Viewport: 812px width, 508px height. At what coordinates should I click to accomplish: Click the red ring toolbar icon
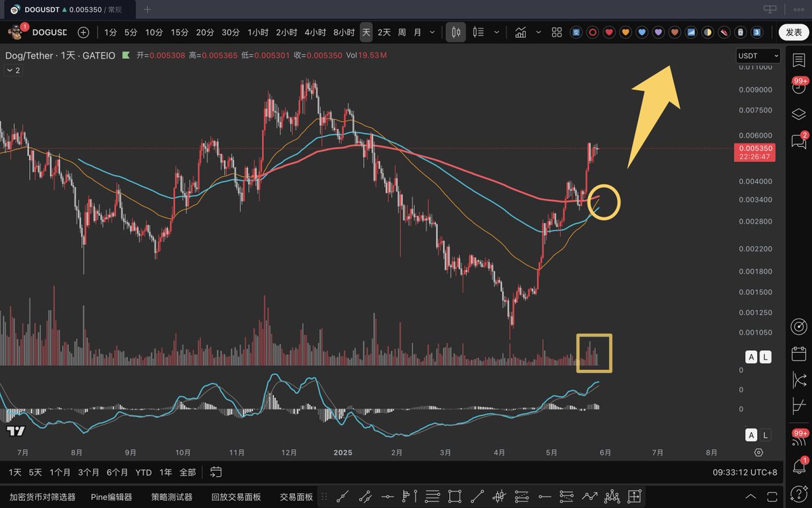click(593, 32)
